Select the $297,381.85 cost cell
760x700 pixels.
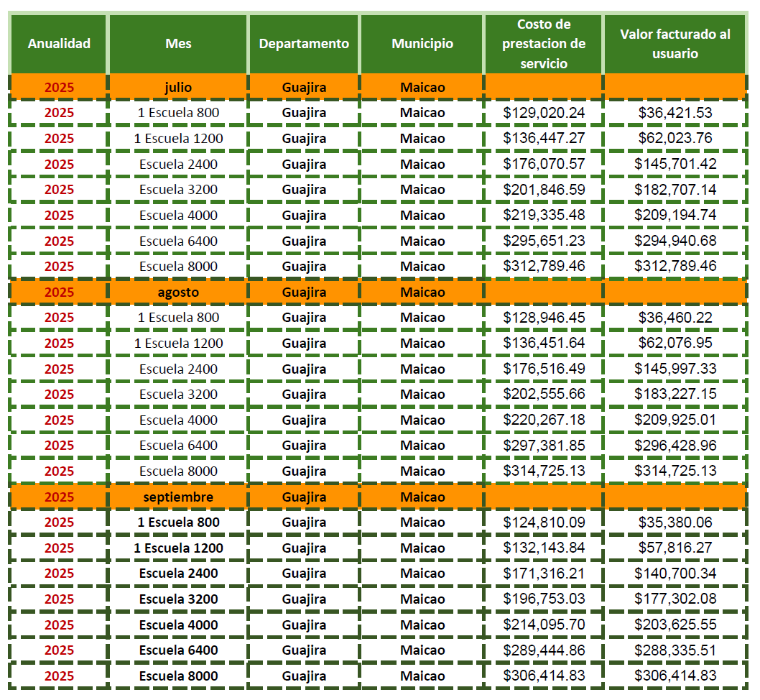pyautogui.click(x=544, y=446)
